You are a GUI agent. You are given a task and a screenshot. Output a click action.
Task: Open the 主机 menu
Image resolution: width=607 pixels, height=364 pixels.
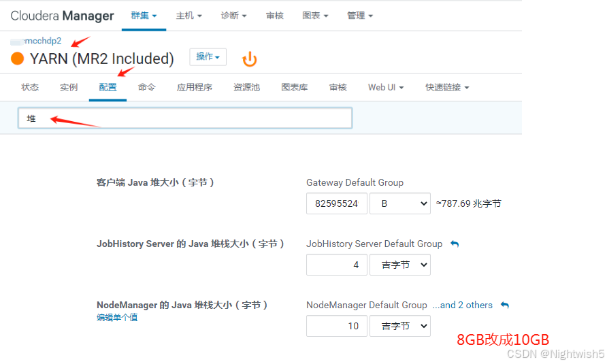tap(189, 16)
